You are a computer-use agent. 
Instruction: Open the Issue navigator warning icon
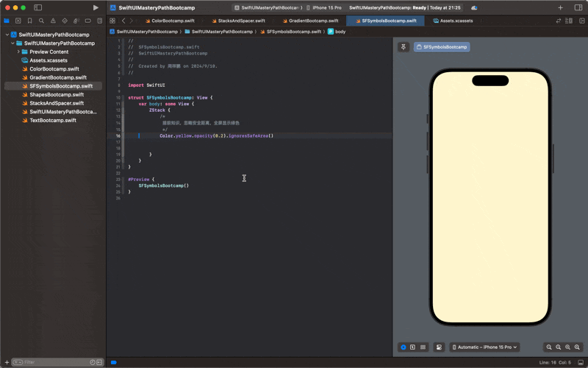(x=53, y=21)
